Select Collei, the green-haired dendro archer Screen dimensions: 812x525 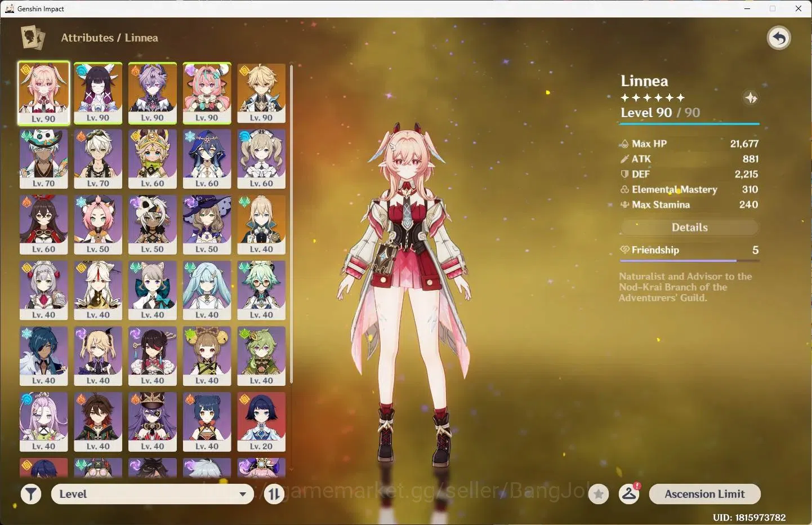pyautogui.click(x=261, y=356)
